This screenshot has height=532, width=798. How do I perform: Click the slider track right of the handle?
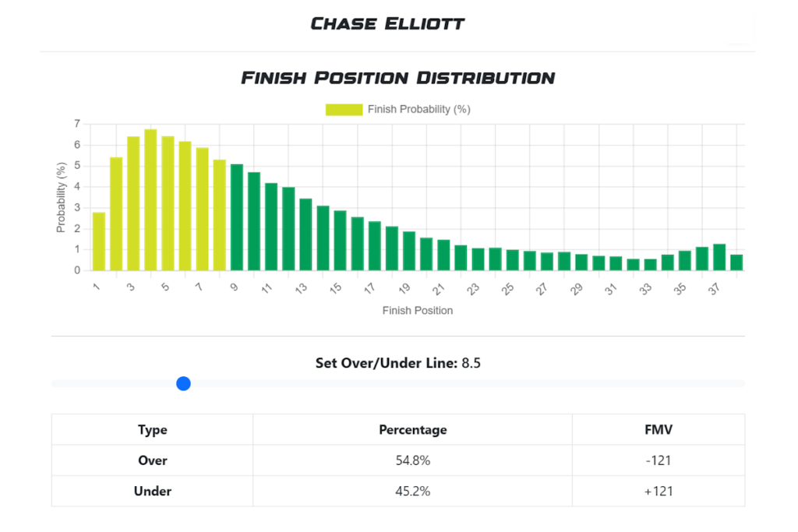[x=468, y=383]
